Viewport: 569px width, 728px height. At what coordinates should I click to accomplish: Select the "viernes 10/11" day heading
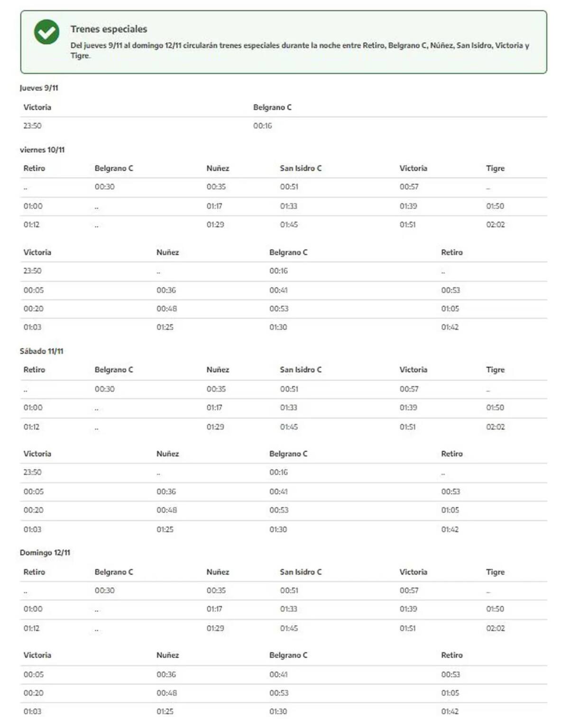[42, 149]
